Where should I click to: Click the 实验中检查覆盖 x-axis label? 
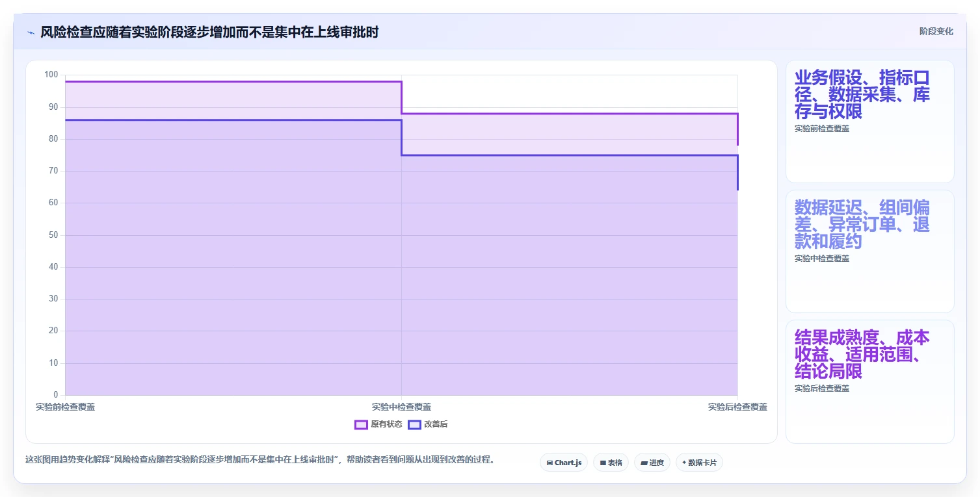(x=401, y=407)
